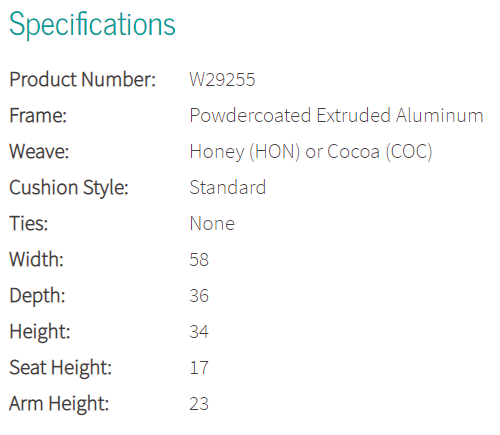Select Powdercoated Extruded Aluminum text
This screenshot has width=500, height=435.
click(x=336, y=115)
